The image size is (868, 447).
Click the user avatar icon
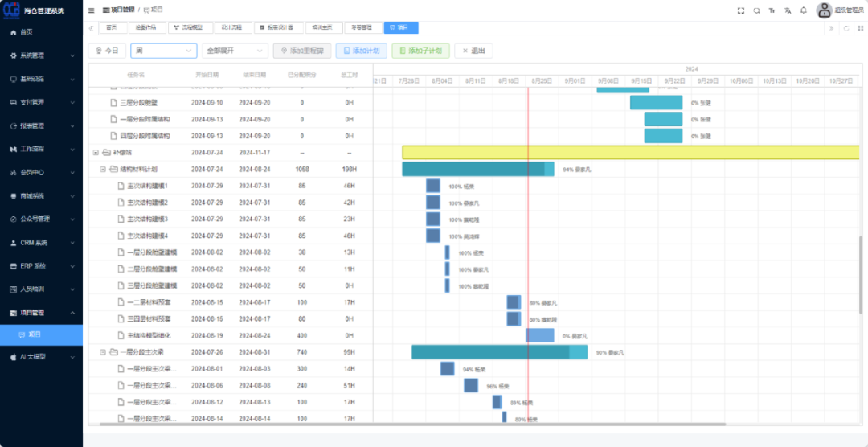(x=824, y=10)
